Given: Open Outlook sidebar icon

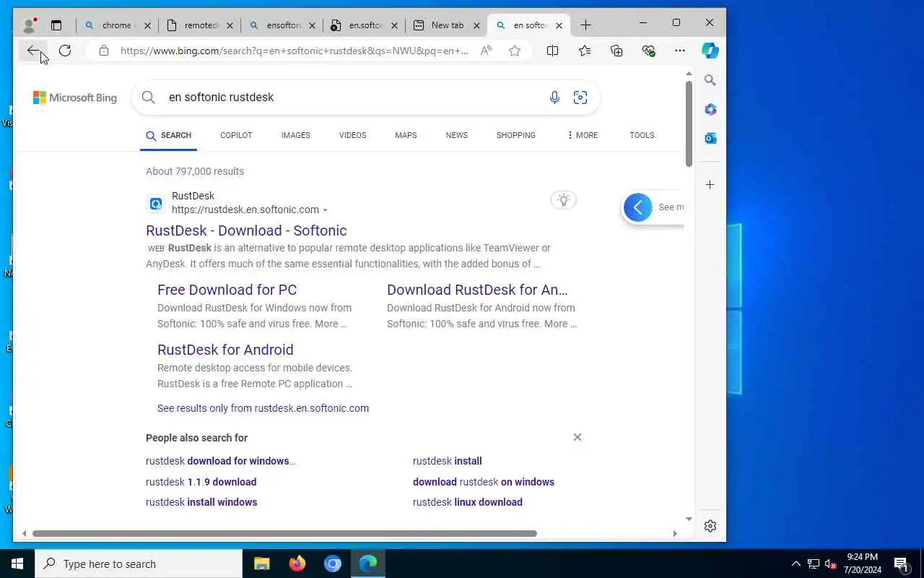Looking at the screenshot, I should coord(710,138).
